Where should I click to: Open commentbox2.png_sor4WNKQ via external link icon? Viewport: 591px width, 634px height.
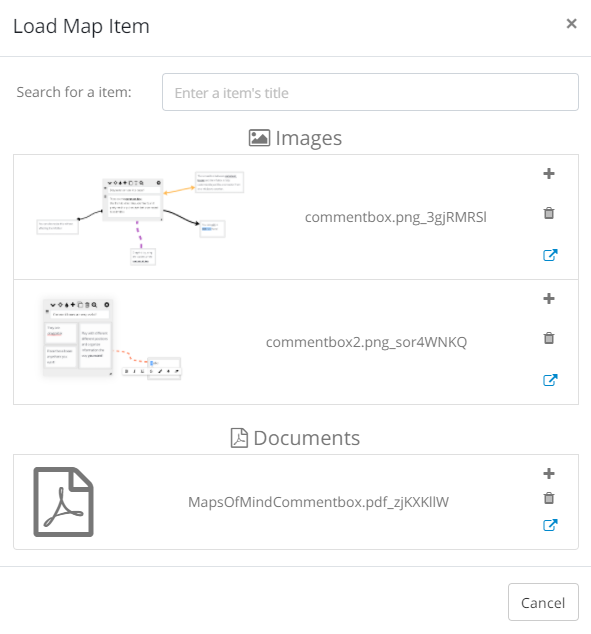pos(550,380)
